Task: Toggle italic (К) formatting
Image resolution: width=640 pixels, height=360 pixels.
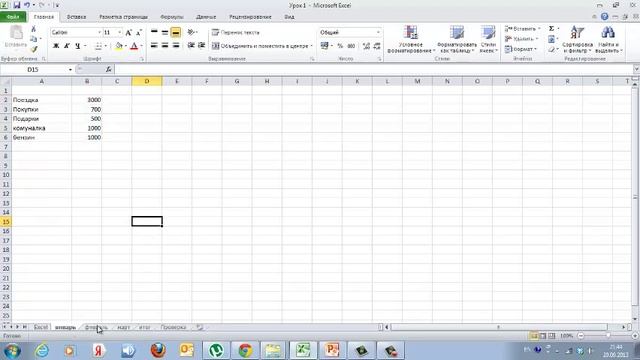Action: click(67, 46)
